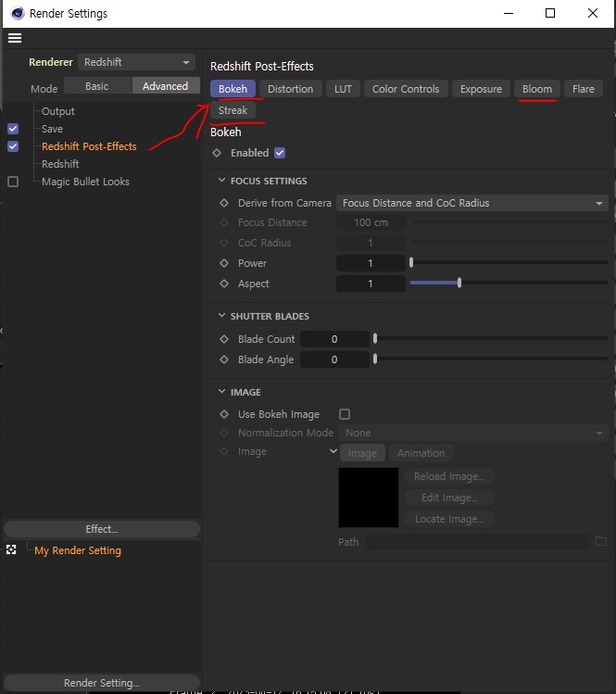Screen dimensions: 616x694
Task: Click keyframe diamond beside Use Bokeh Image
Action: [x=224, y=414]
